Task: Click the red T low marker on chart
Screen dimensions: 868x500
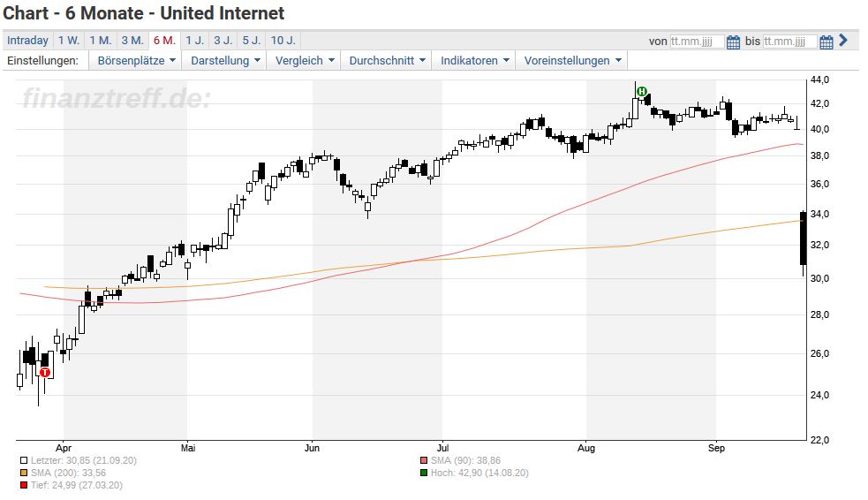Action: [45, 373]
